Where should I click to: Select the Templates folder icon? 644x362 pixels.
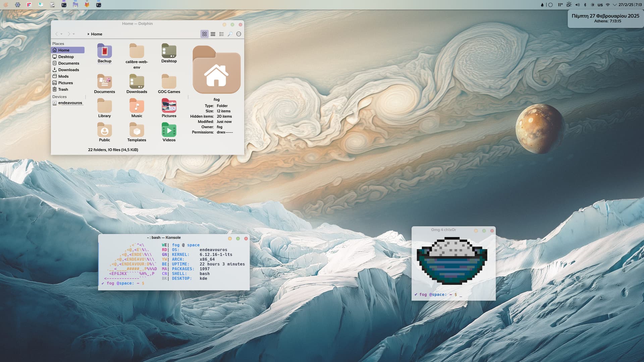[137, 130]
